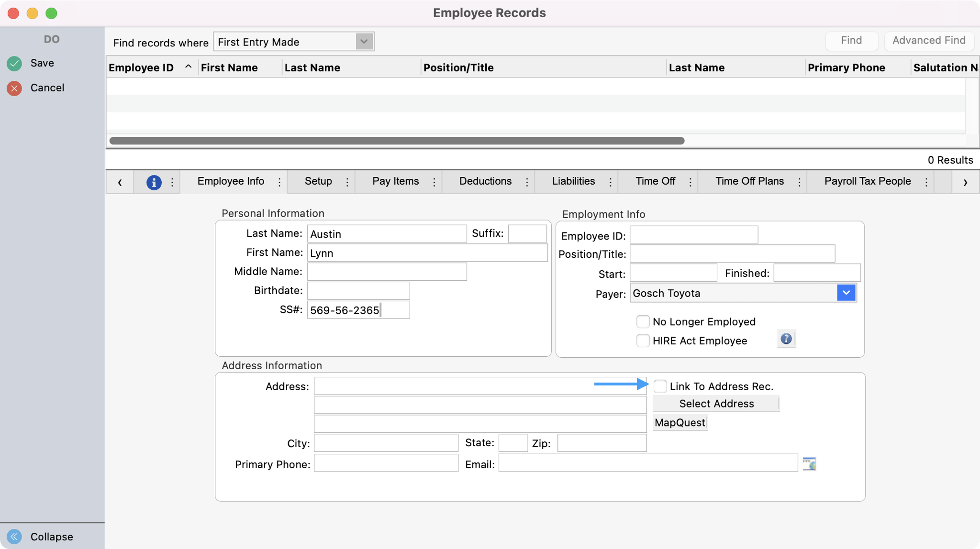Expand the Payer dropdown arrow

point(846,293)
